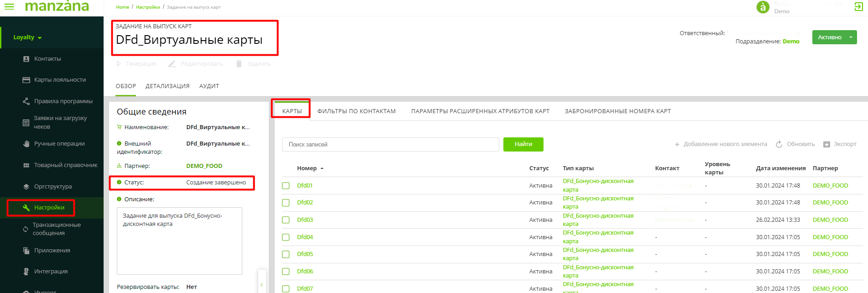Expand the Активно status dropdown arrow

tap(851, 37)
